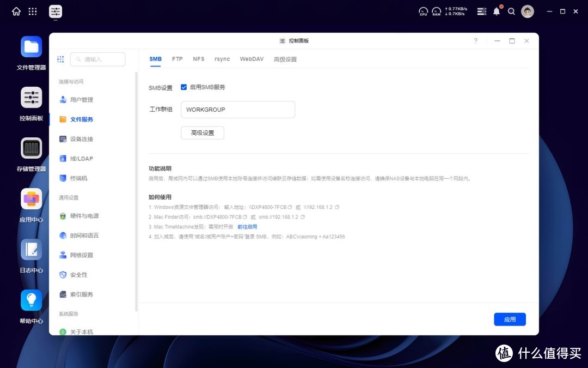Click the user avatar at top right
The image size is (588, 368).
527,11
